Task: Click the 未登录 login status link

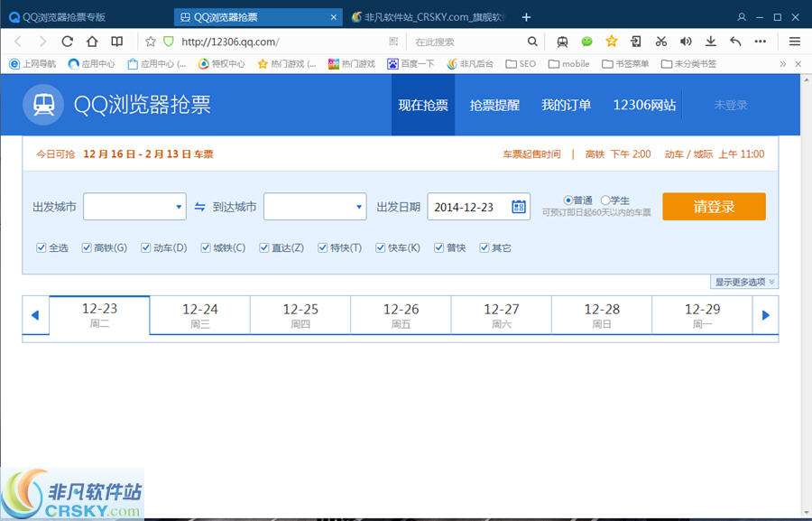Action: [x=731, y=105]
